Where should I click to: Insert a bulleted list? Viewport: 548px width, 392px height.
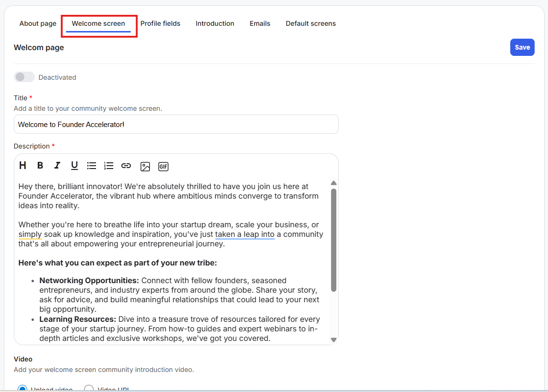(92, 166)
